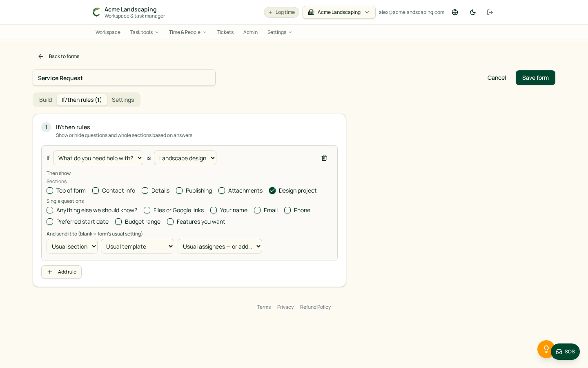
Task: Select the If/then rules tab
Action: tap(82, 100)
